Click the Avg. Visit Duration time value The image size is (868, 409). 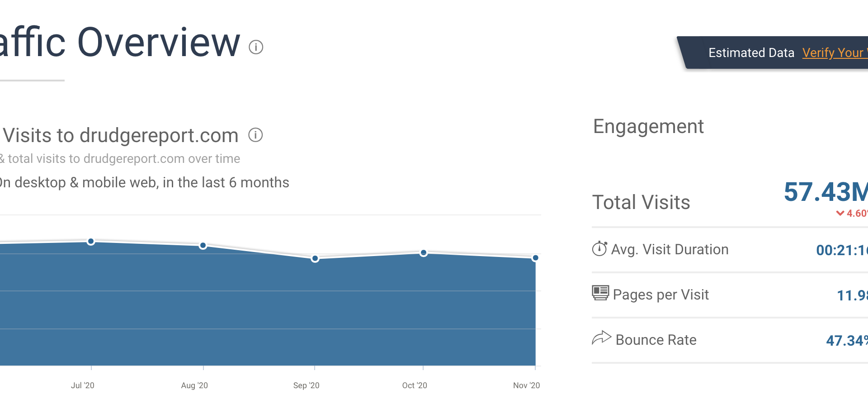pyautogui.click(x=841, y=250)
